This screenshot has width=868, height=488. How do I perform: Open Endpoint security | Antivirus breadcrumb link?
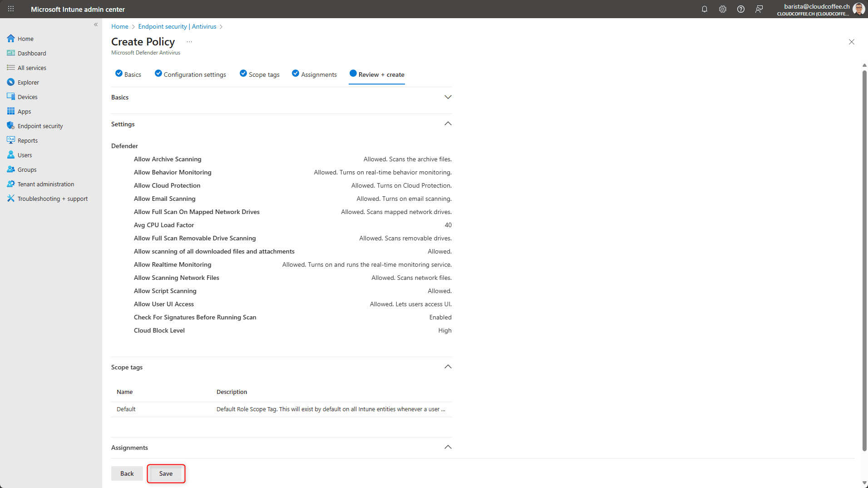click(x=177, y=26)
